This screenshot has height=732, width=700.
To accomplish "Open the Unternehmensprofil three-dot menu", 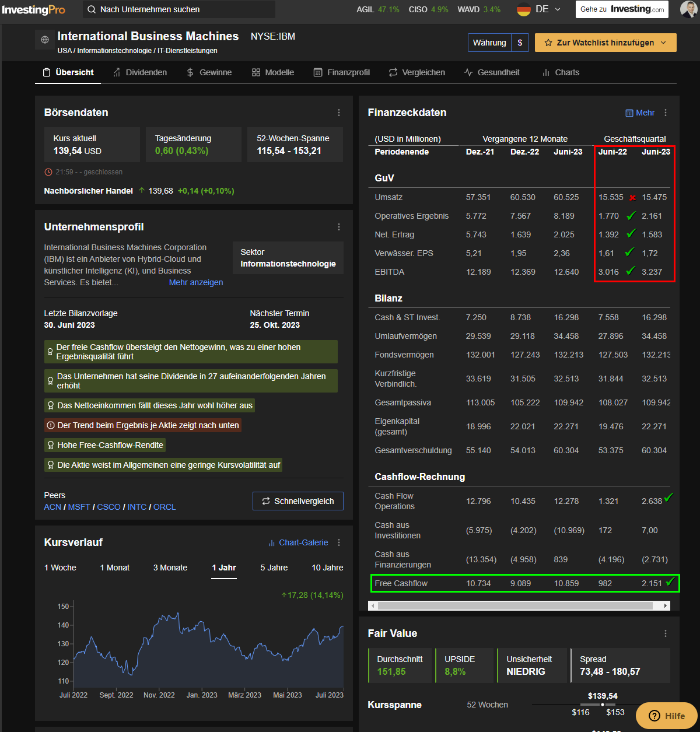I will [x=339, y=227].
